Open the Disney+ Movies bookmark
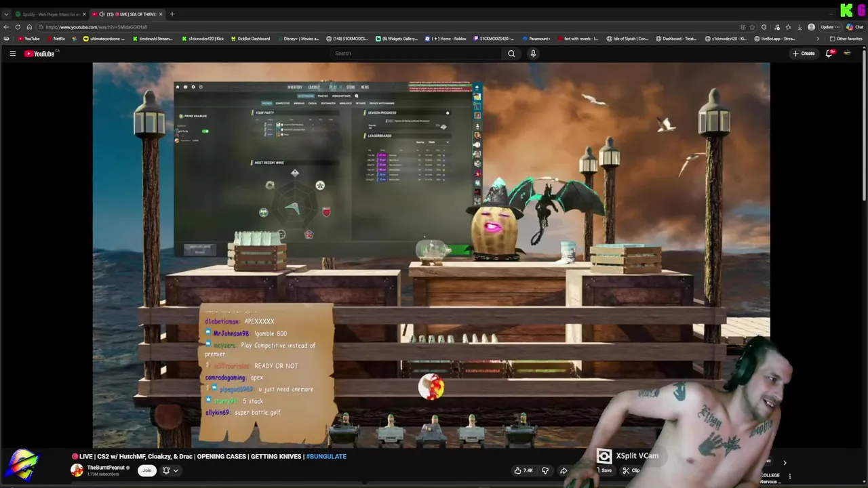The width and height of the screenshot is (868, 488). point(298,39)
